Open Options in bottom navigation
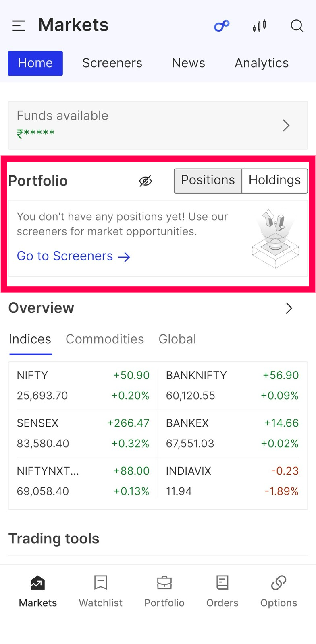 [279, 591]
